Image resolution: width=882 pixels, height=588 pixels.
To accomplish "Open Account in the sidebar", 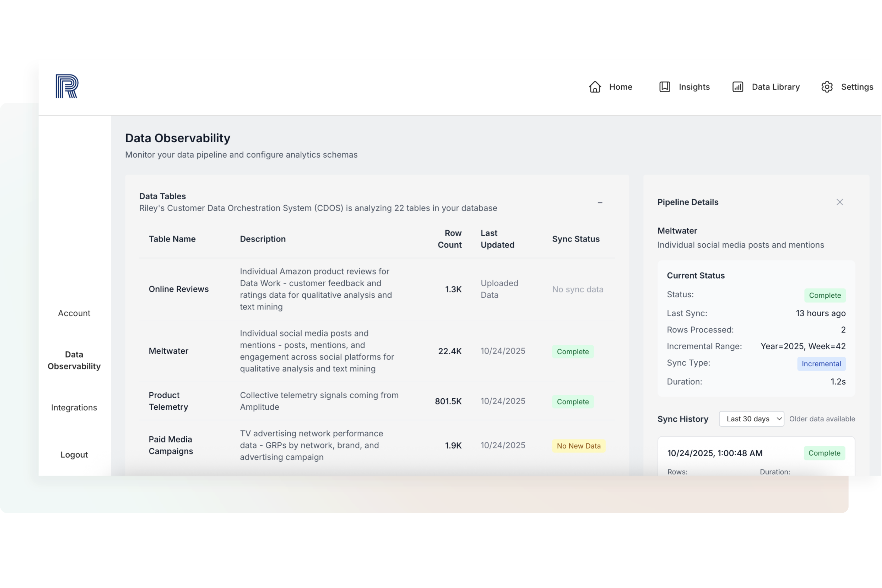I will click(x=74, y=313).
